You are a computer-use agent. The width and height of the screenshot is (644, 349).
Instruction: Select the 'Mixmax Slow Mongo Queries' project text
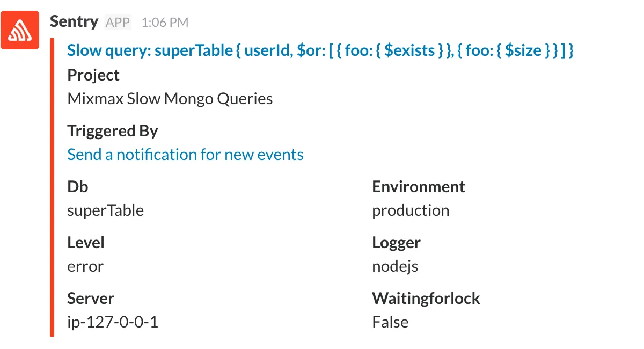[x=170, y=99]
